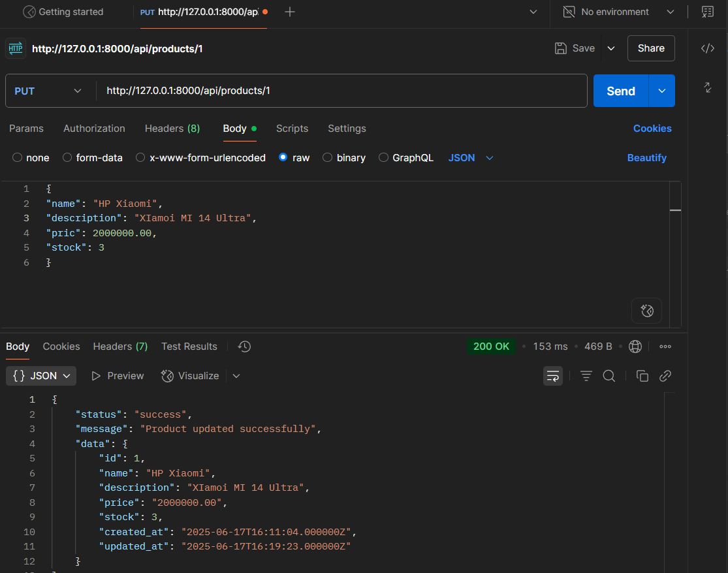Image resolution: width=728 pixels, height=573 pixels.
Task: Click the filter response icon
Action: (586, 376)
